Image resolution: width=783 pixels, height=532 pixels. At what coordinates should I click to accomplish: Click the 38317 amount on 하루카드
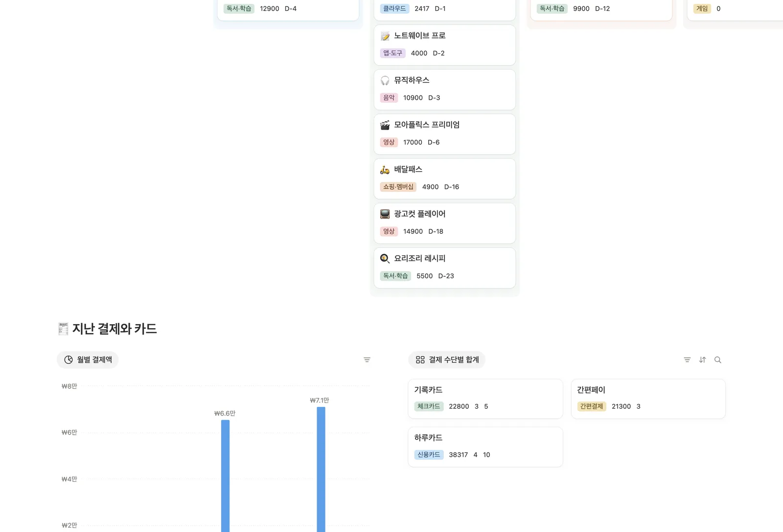[x=458, y=455]
